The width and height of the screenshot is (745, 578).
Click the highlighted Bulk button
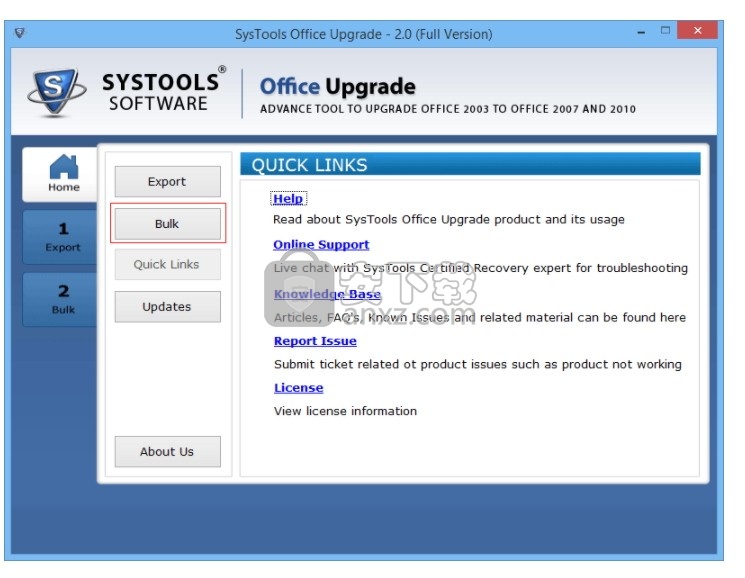point(167,224)
